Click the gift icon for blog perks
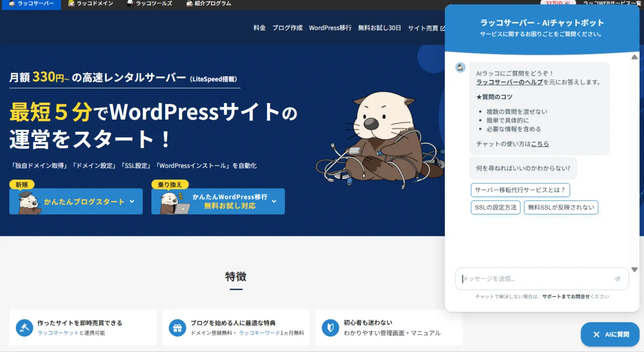Screen dimensions: 644x352 pyautogui.click(x=177, y=328)
